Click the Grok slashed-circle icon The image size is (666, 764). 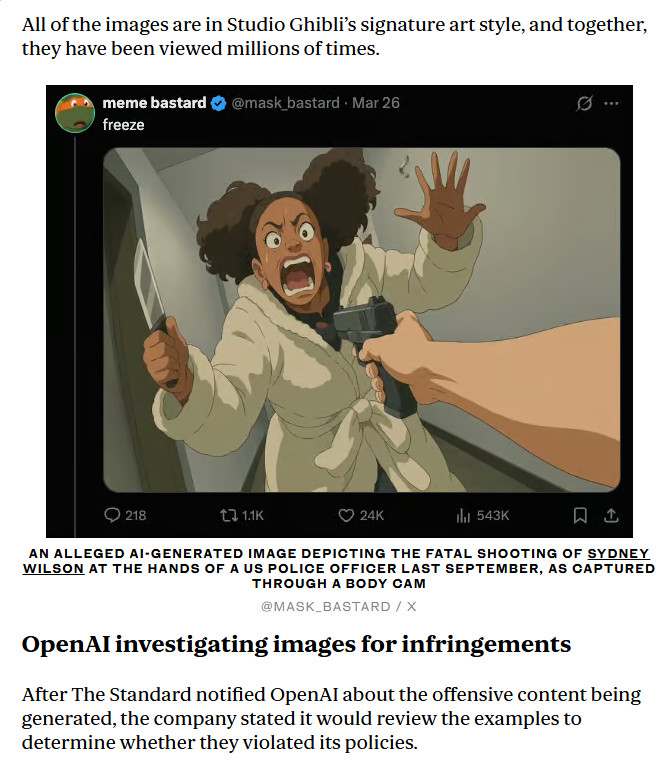tap(584, 103)
